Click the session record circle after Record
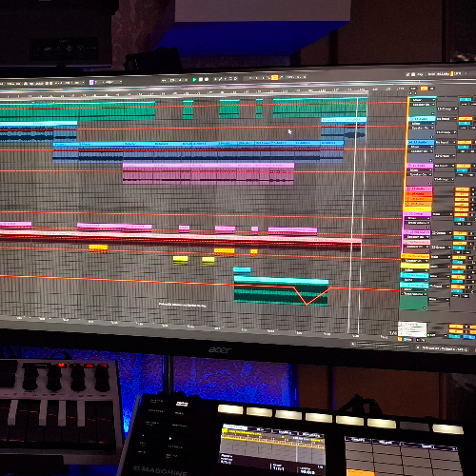Viewport: 476px width, 476px height. [236, 79]
